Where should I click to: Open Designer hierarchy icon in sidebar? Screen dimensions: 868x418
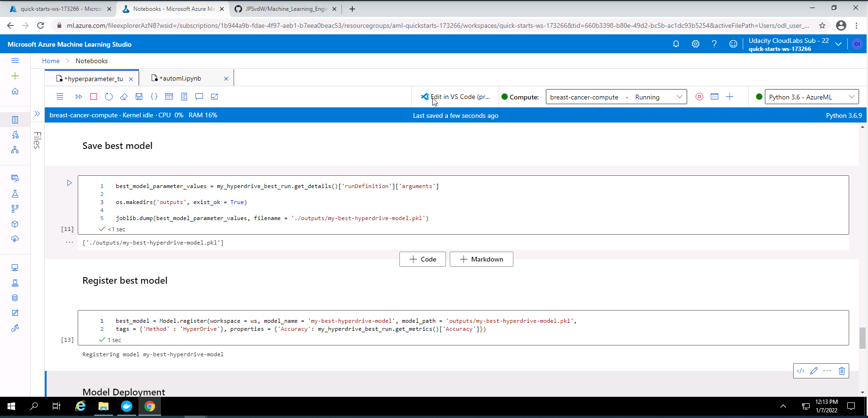point(15,150)
